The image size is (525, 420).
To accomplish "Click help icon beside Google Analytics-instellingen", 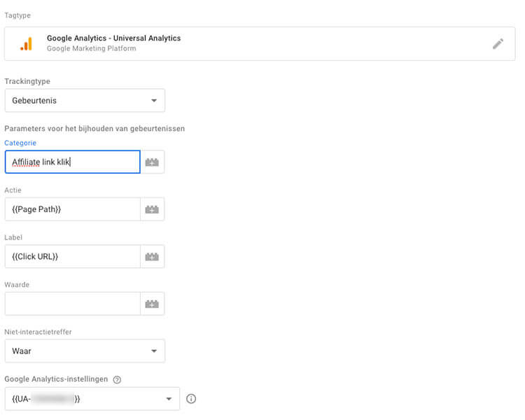I will point(117,379).
